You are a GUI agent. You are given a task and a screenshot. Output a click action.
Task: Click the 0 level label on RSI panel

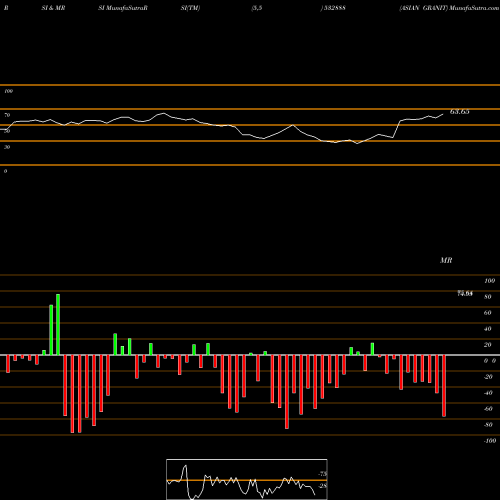click(x=5, y=171)
